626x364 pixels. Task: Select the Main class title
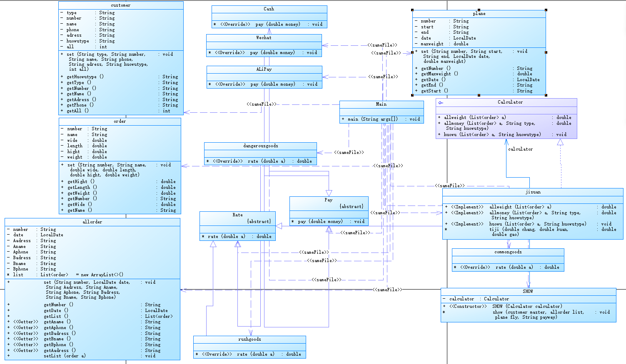[381, 104]
